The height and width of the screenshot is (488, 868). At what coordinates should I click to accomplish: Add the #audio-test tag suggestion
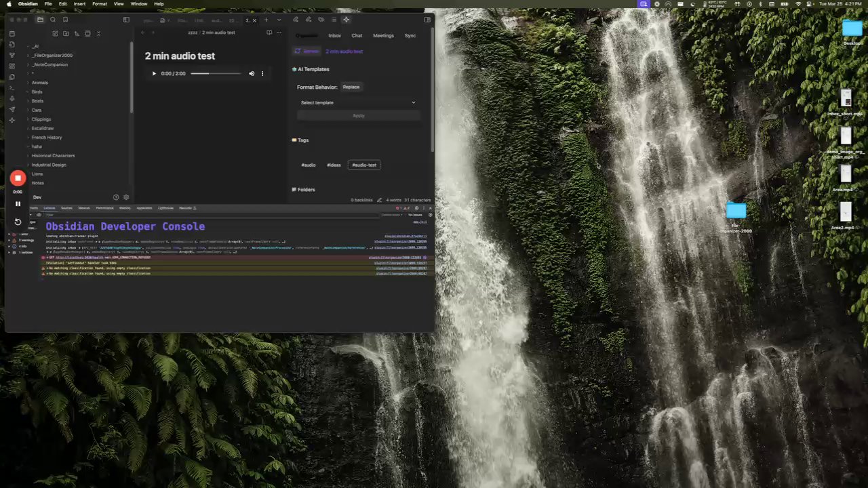click(x=364, y=165)
